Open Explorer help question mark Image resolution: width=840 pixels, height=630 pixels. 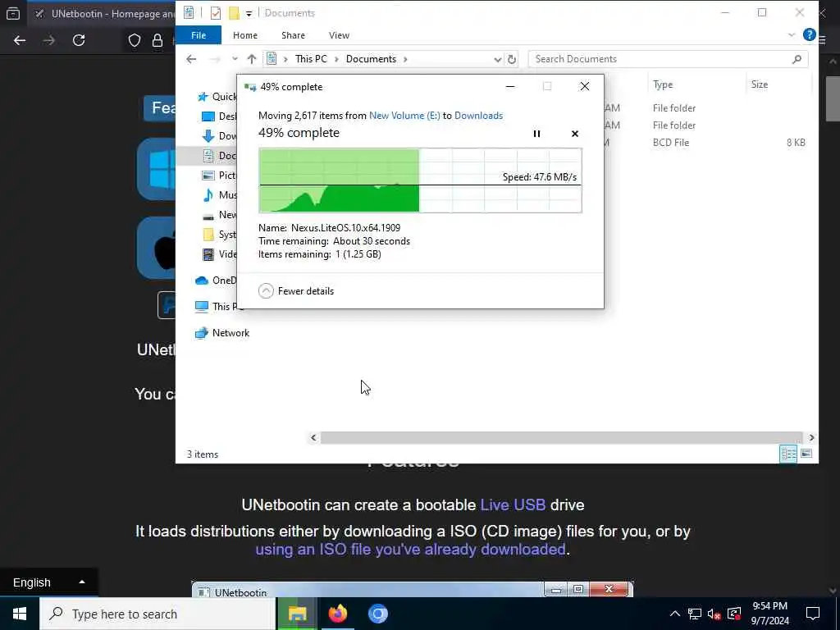coord(809,34)
